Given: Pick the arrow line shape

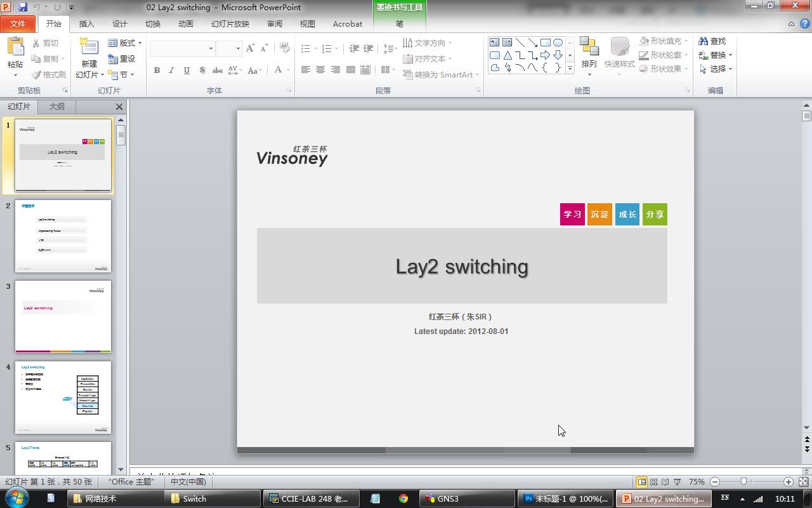Looking at the screenshot, I should [532, 43].
